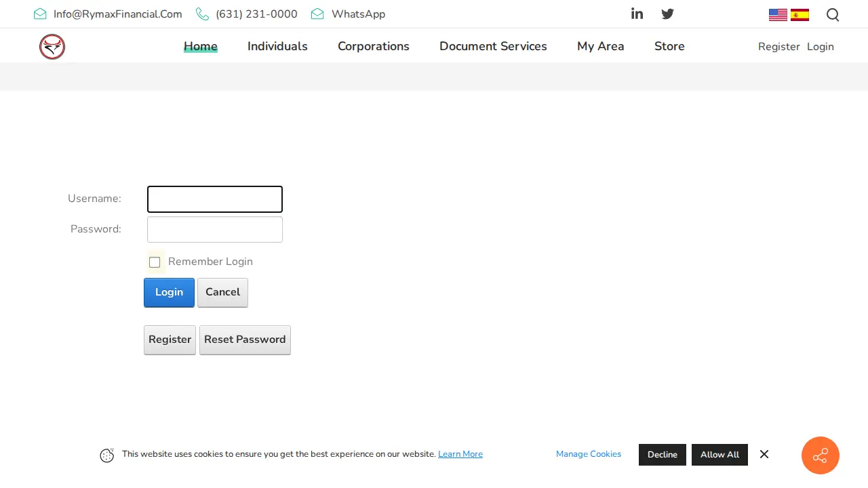This screenshot has height=488, width=868.
Task: Decline cookies
Action: (663, 455)
